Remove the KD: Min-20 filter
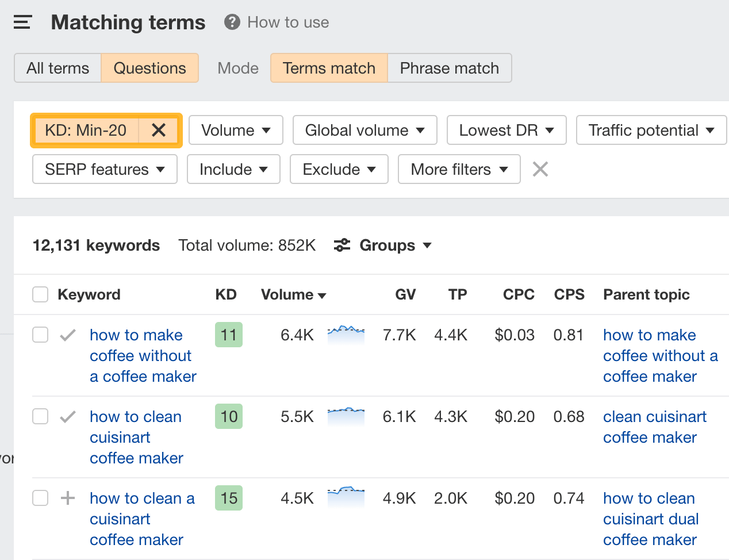 coord(158,130)
